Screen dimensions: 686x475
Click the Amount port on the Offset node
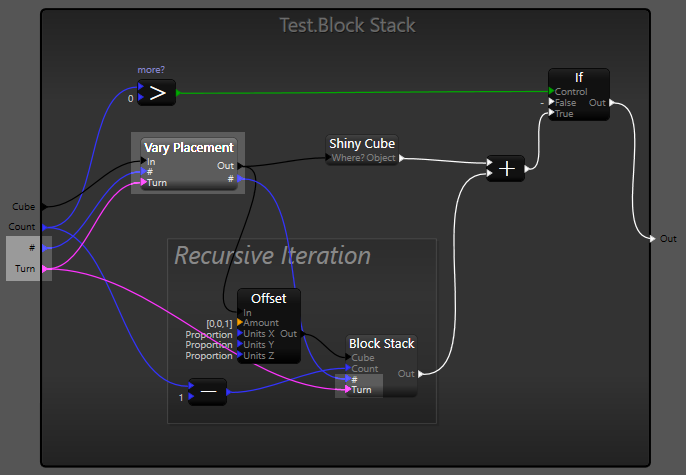point(240,323)
